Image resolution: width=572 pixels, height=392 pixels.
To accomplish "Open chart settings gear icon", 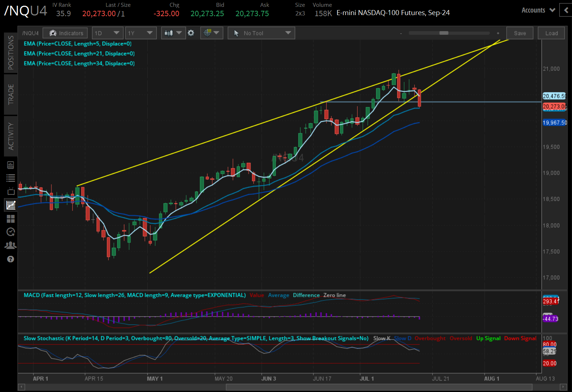I will tap(191, 33).
